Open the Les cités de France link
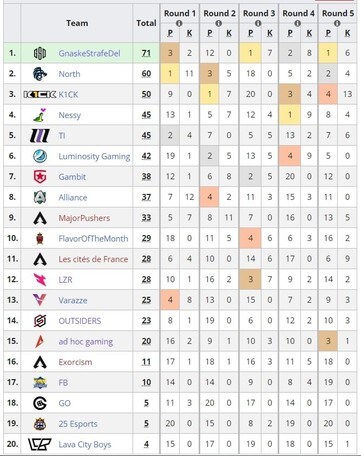 [x=93, y=259]
